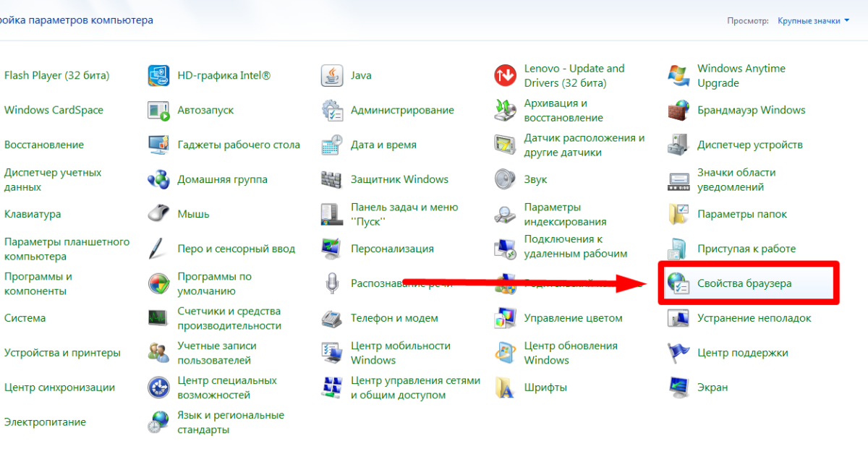
Task: Open Диспетчер учетных данных link
Action: pos(53,179)
